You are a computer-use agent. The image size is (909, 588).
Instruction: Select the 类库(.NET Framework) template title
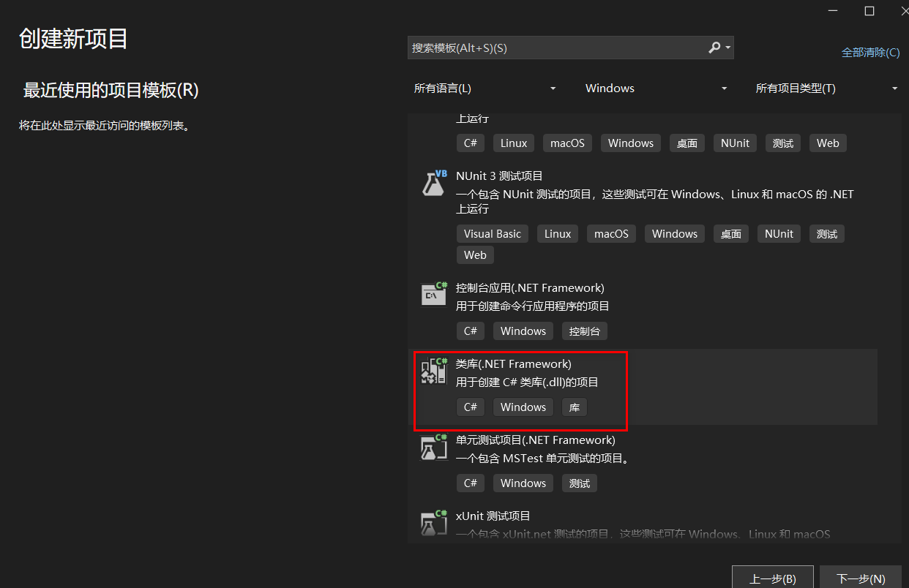(513, 363)
